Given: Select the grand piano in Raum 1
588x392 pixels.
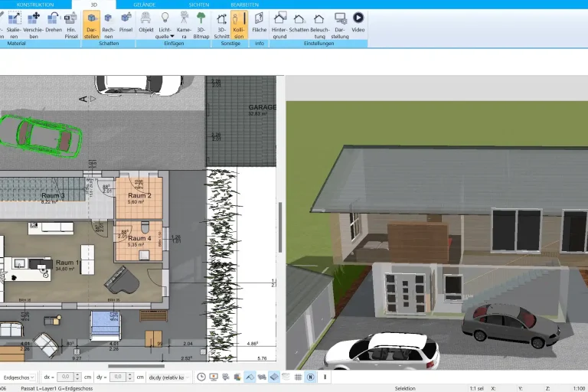Looking at the screenshot, I should [x=123, y=280].
